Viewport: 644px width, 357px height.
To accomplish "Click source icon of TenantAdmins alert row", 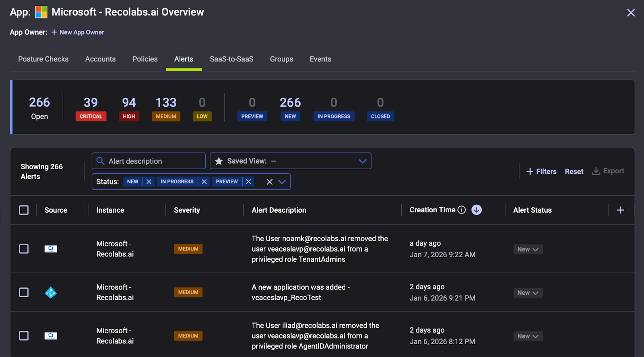I will [x=51, y=249].
